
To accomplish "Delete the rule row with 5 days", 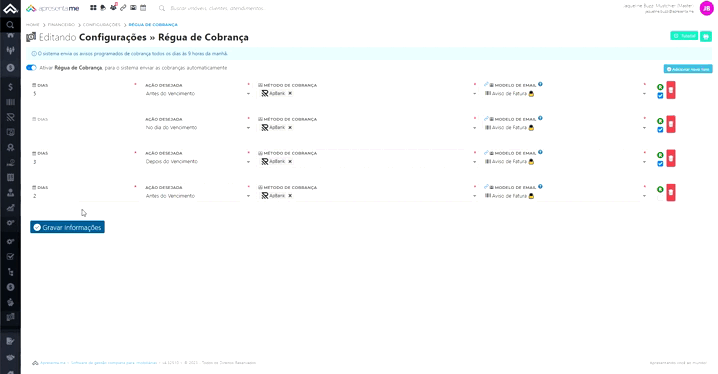I will 670,90.
